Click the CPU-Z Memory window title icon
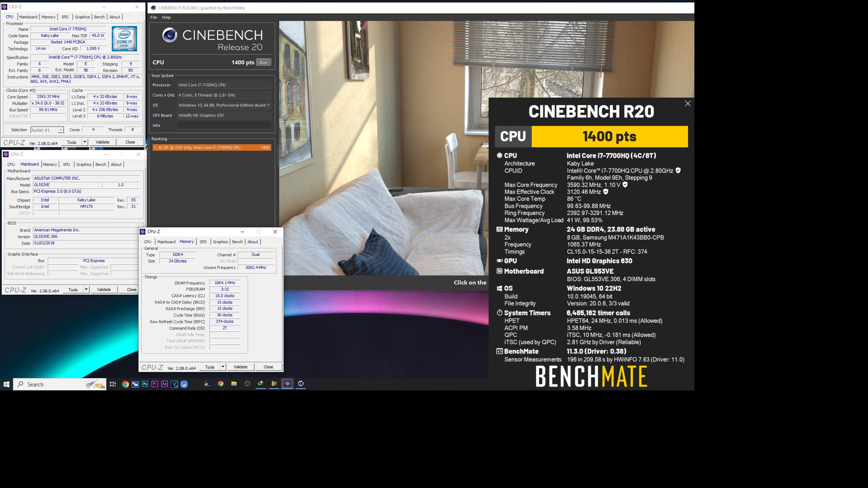Viewport: 868px width, 488px height. 143,232
